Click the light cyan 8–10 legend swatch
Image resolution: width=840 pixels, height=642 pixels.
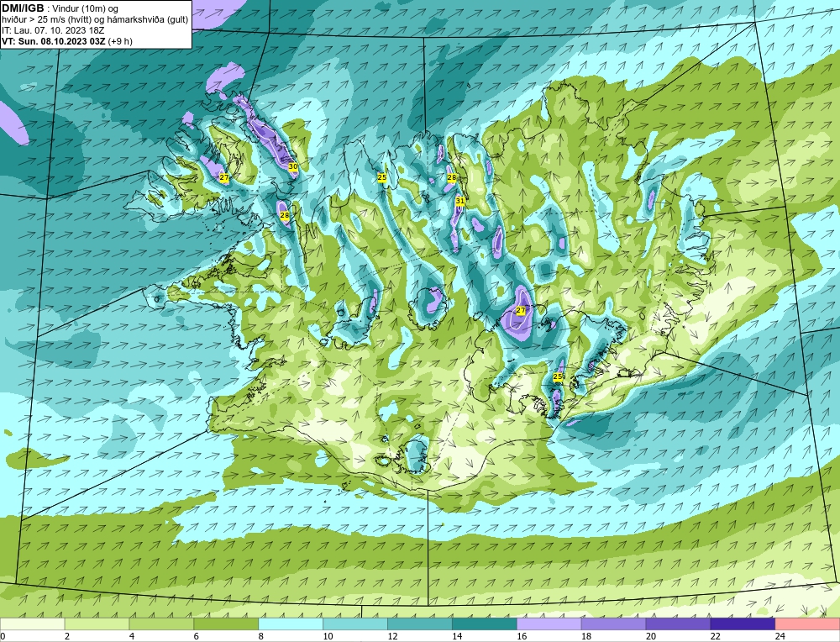point(291,624)
